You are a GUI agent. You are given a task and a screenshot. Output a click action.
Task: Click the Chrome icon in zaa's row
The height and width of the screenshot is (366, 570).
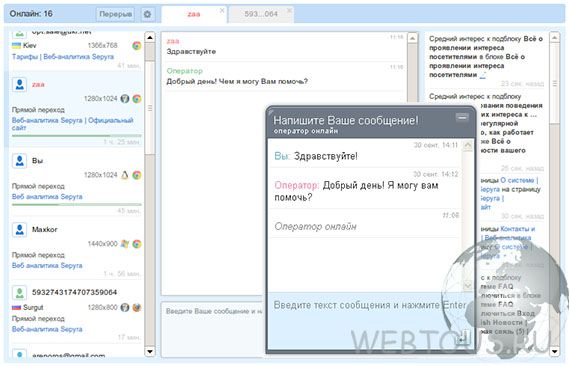point(137,98)
